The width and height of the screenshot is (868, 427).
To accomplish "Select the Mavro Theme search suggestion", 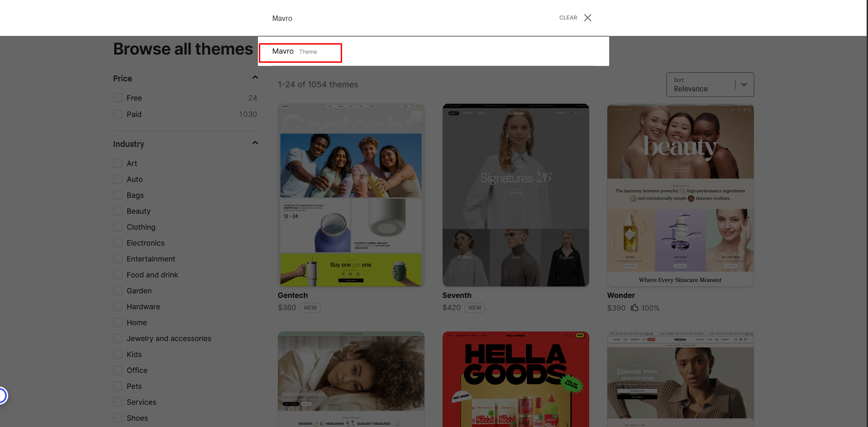I will pos(300,51).
